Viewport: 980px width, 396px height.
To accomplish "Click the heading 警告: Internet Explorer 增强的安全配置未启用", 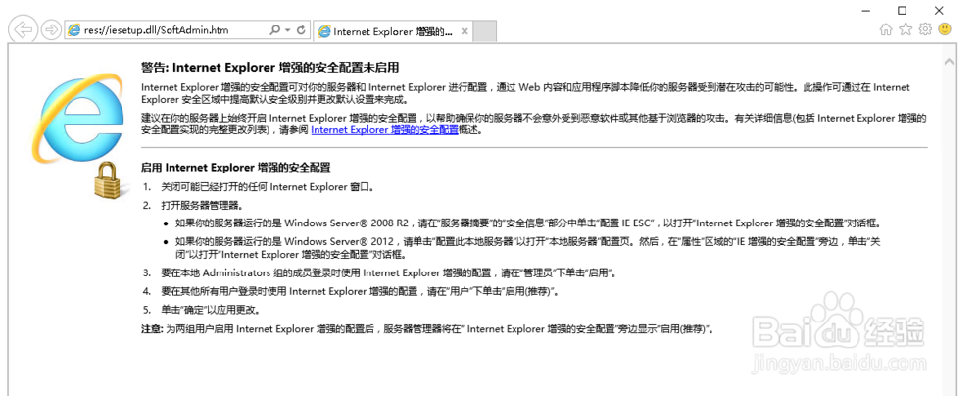I will [x=270, y=68].
